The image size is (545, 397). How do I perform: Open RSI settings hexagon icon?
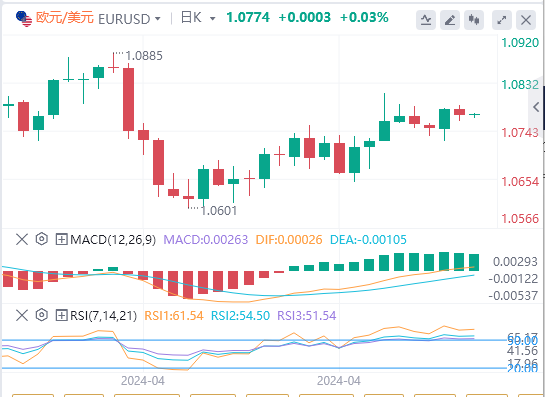pyautogui.click(x=41, y=315)
